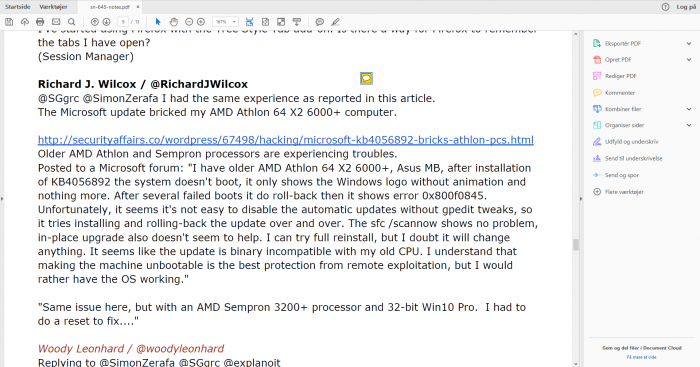Open the Udfyld og underskriv tool
Screen dimensions: 700x367
pyautogui.click(x=631, y=142)
